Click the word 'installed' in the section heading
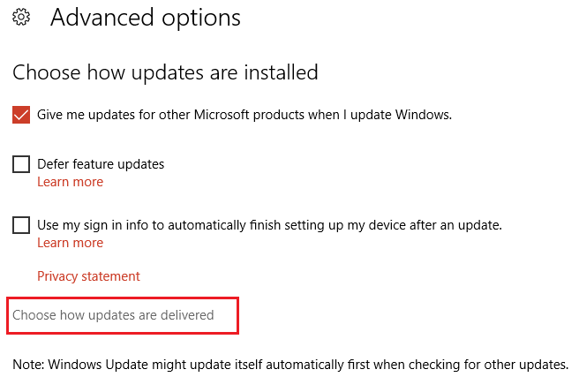Screen dimensions: 579x392 point(275,72)
